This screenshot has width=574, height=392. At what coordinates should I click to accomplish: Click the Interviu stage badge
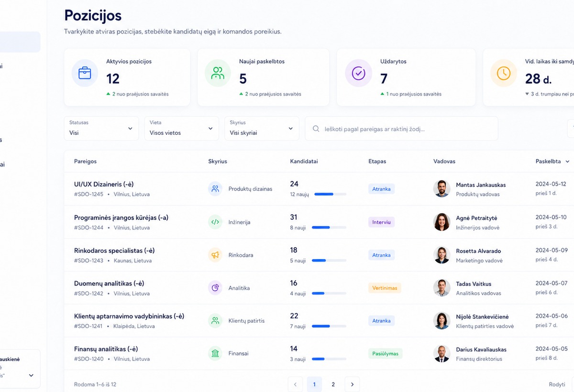381,222
